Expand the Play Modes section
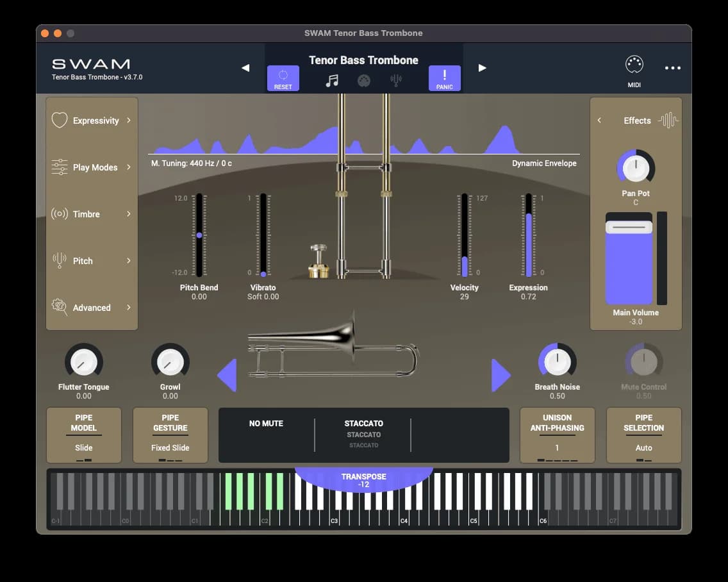Screen dimensions: 728x582 (x=92, y=167)
